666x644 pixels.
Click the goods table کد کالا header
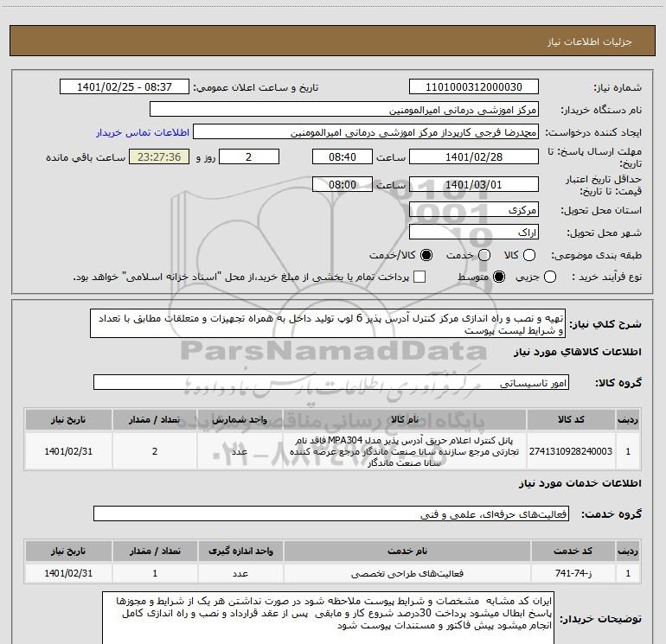[x=571, y=420]
